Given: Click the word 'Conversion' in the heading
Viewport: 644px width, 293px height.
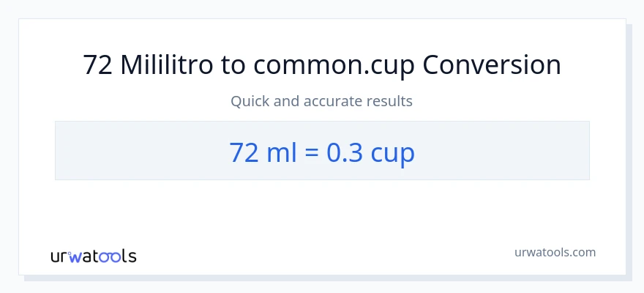Looking at the screenshot, I should pyautogui.click(x=492, y=65).
